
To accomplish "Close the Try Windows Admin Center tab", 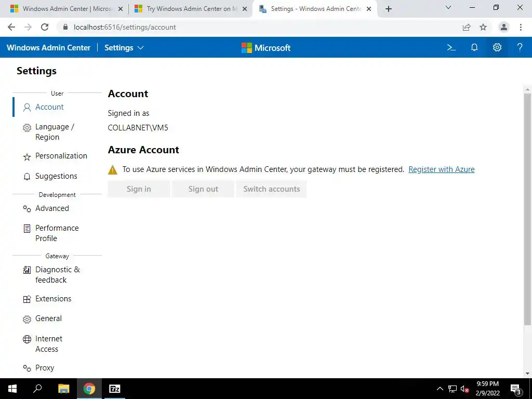I will click(x=245, y=9).
